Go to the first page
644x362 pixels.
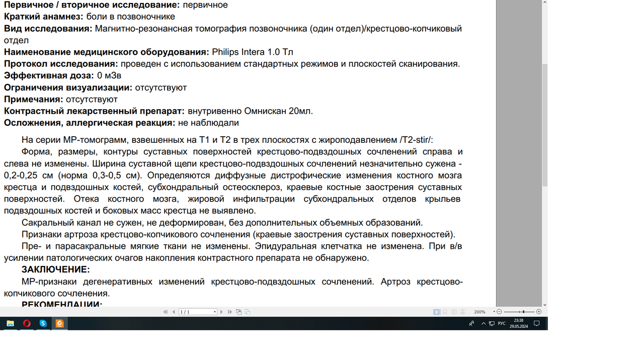pyautogui.click(x=165, y=312)
